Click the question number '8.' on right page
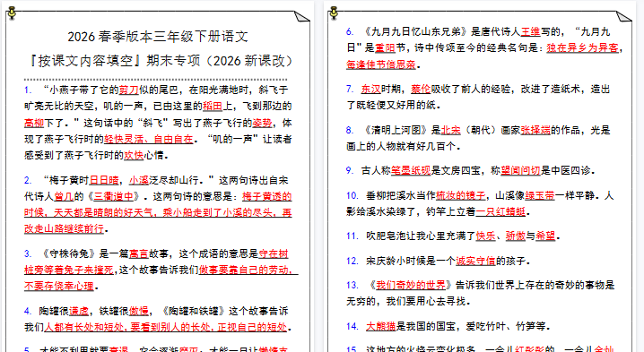The height and width of the screenshot is (352, 644). [x=350, y=130]
